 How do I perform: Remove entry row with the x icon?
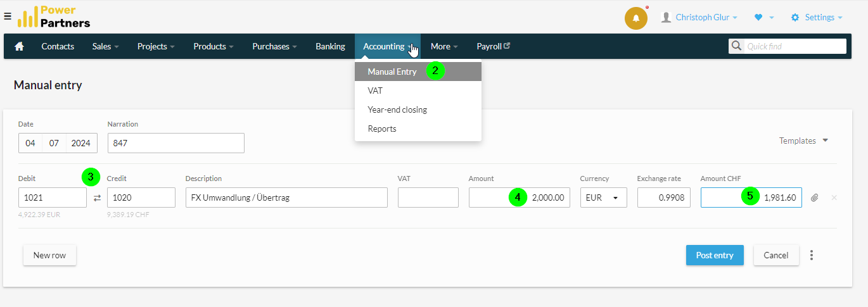pos(834,197)
